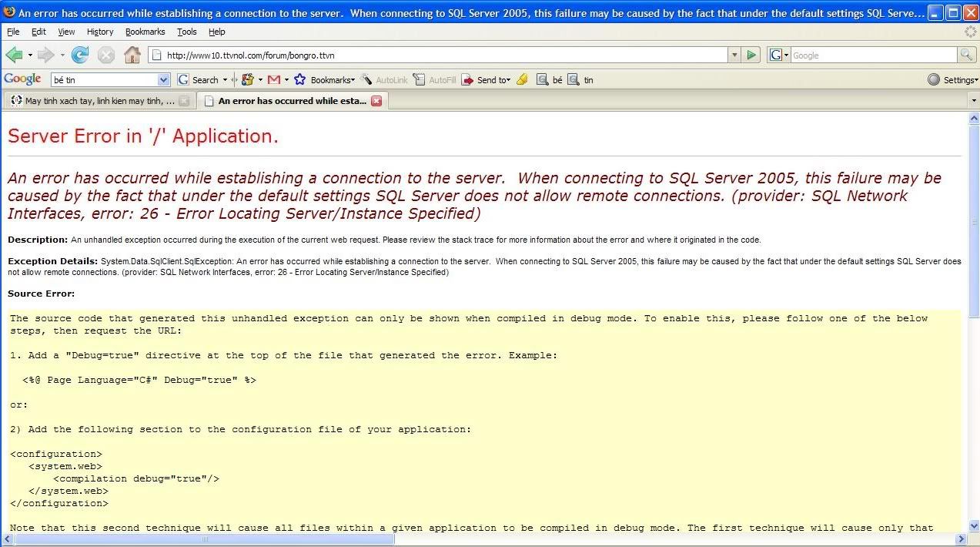The image size is (980, 547).
Task: Click the Google logo on Google Toolbar
Action: click(x=22, y=79)
